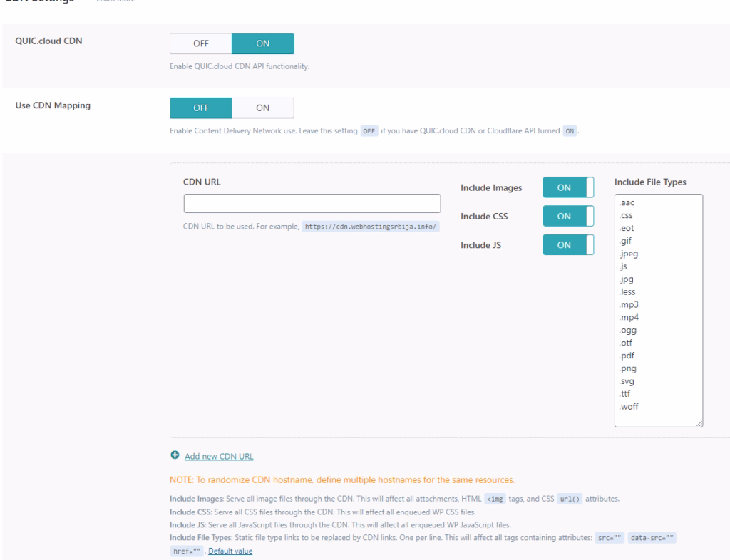Click the data-src="" code tag
The width and height of the screenshot is (730, 560).
(652, 538)
